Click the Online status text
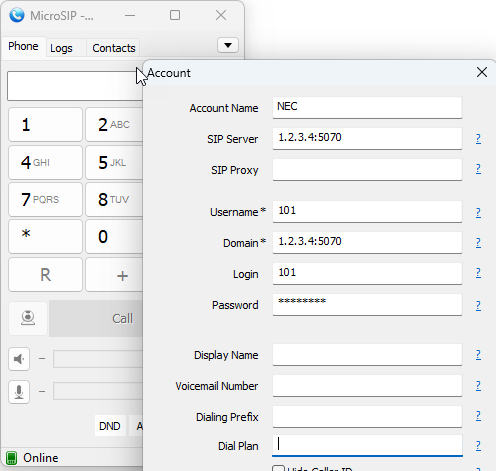 (x=41, y=458)
